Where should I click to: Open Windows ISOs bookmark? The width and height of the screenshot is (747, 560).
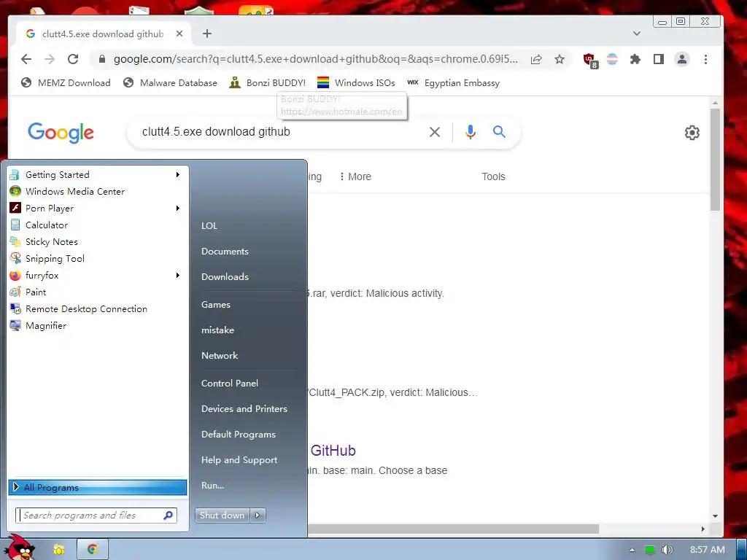point(356,83)
